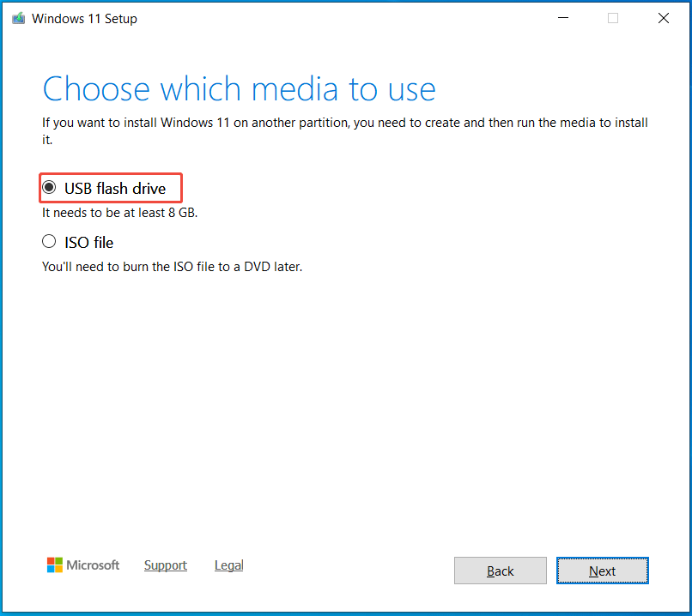
Task: Click the Windows 11 Setup title text
Action: pos(85,17)
